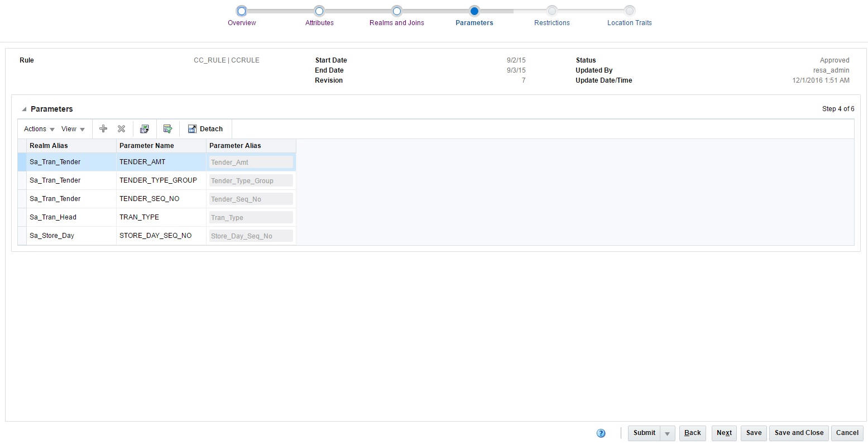Export the parameters table to Excel
This screenshot has width=868, height=444.
(x=145, y=128)
